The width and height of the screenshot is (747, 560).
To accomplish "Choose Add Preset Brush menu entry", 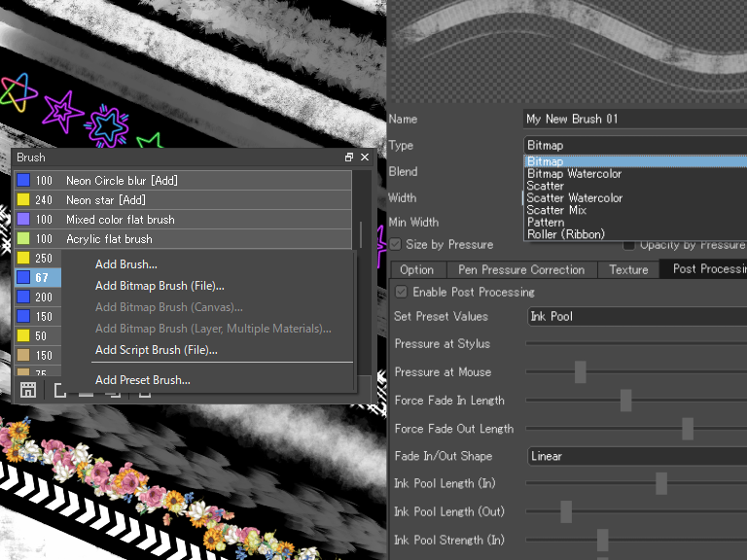I will (142, 380).
